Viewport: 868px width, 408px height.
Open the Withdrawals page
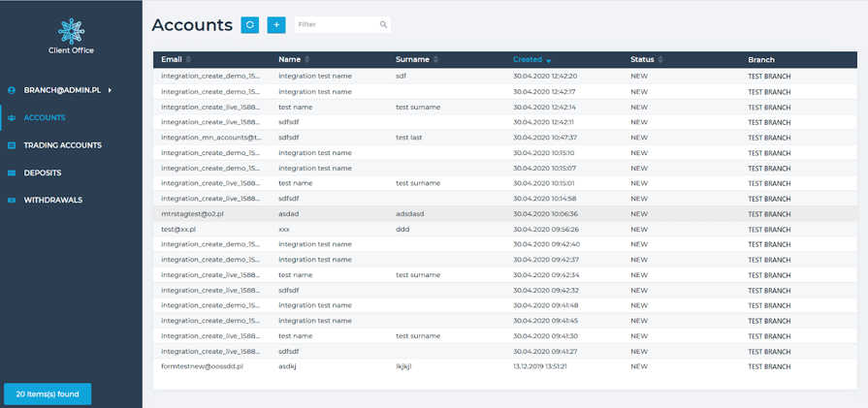tap(53, 200)
